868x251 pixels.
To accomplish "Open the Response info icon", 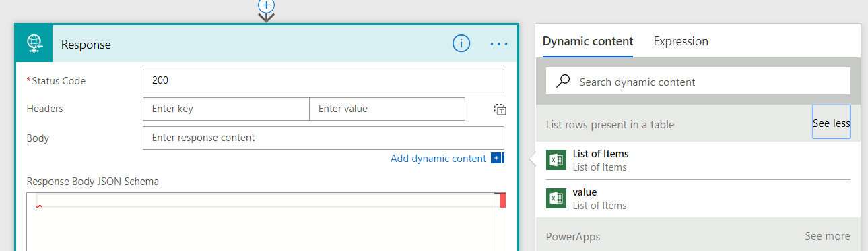I will pyautogui.click(x=461, y=44).
